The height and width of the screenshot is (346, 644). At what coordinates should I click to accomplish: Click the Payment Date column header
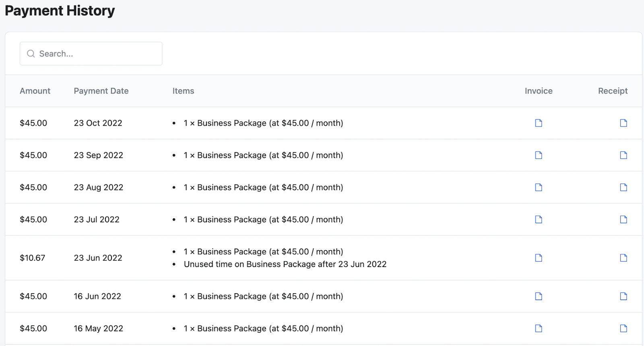pyautogui.click(x=101, y=91)
